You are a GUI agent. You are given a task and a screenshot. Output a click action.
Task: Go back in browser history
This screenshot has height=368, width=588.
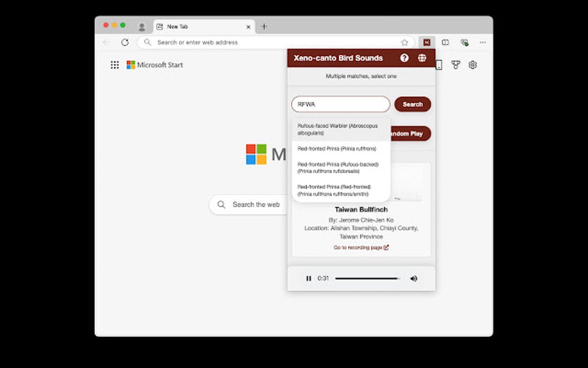[106, 42]
